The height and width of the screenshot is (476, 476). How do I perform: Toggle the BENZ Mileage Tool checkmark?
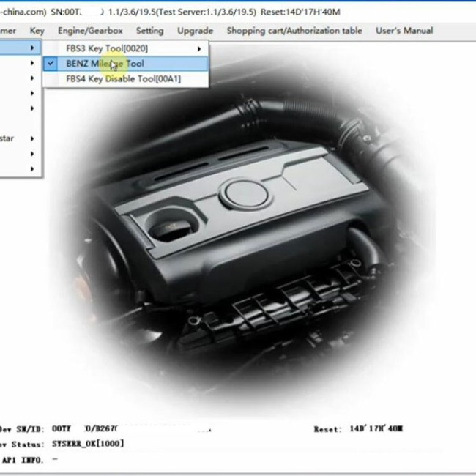coord(51,64)
